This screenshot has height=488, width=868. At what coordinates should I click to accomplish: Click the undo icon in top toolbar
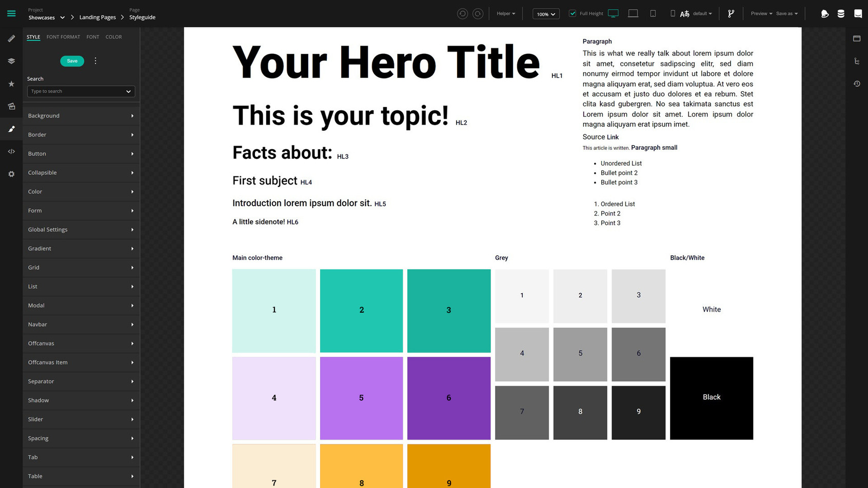pyautogui.click(x=462, y=14)
